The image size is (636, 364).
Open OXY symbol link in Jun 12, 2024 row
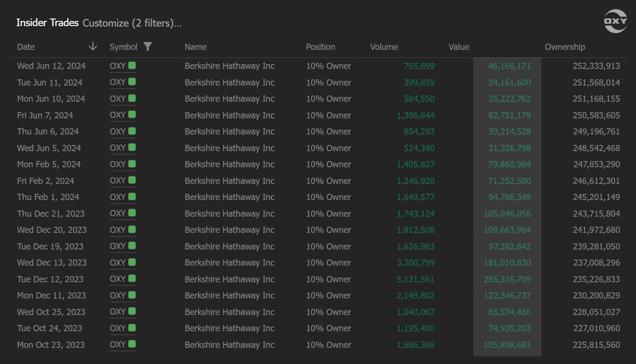[x=117, y=66]
